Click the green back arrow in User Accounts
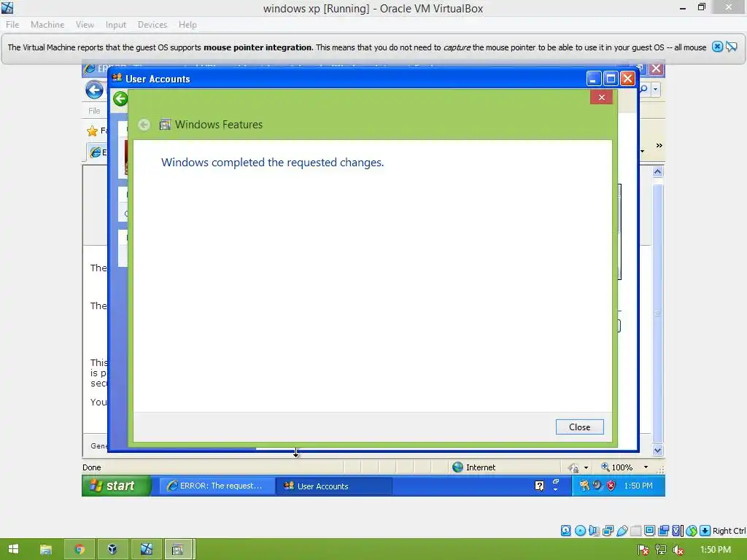This screenshot has height=560, width=747. 120,98
